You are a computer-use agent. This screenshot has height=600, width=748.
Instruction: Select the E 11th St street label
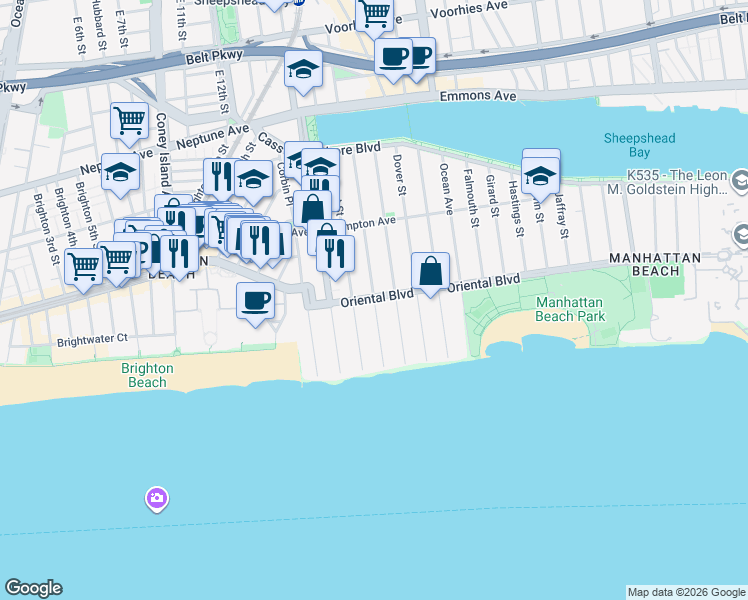(180, 20)
